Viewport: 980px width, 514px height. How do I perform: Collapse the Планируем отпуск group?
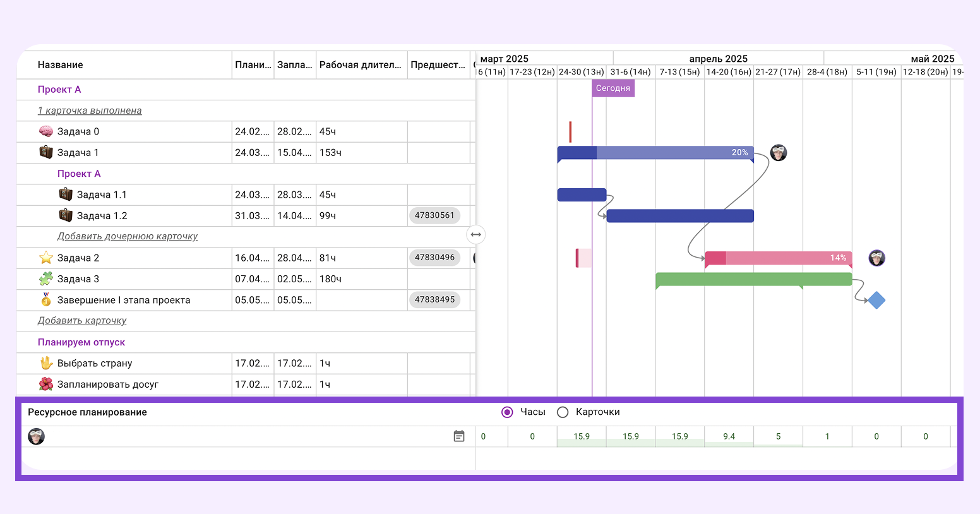[x=81, y=342]
